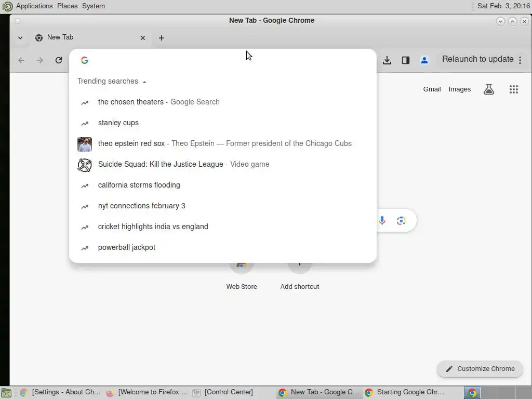Select suggestion california storms flooding

coord(222,185)
